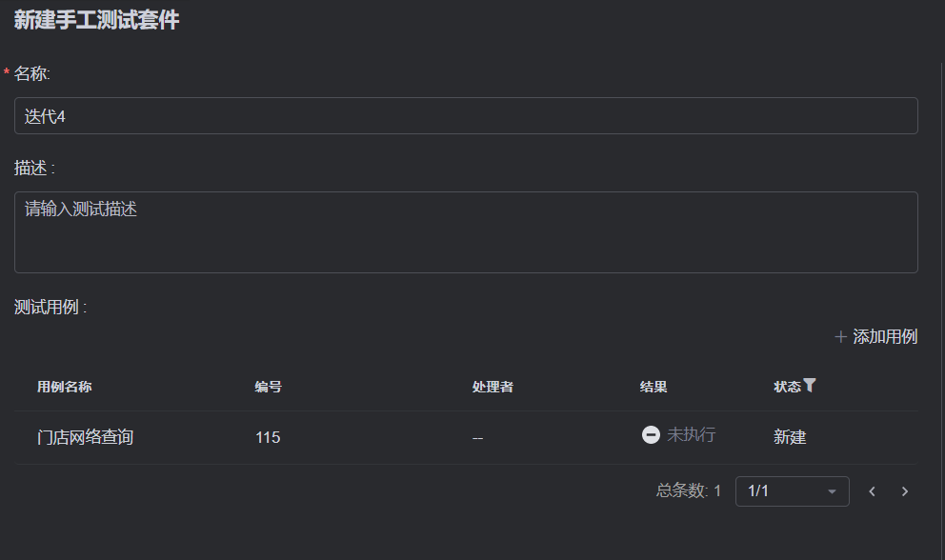Click into the 描述 text area
The height and width of the screenshot is (560, 945).
[x=466, y=232]
